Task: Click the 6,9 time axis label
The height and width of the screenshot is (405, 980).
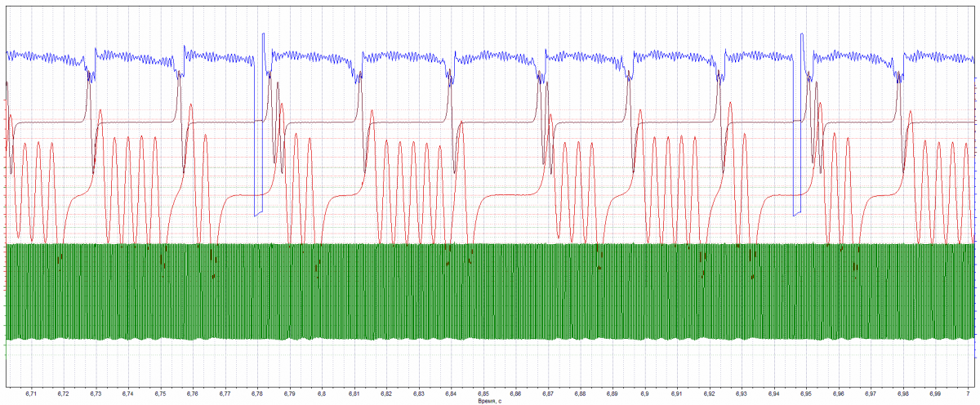Action: (x=645, y=394)
